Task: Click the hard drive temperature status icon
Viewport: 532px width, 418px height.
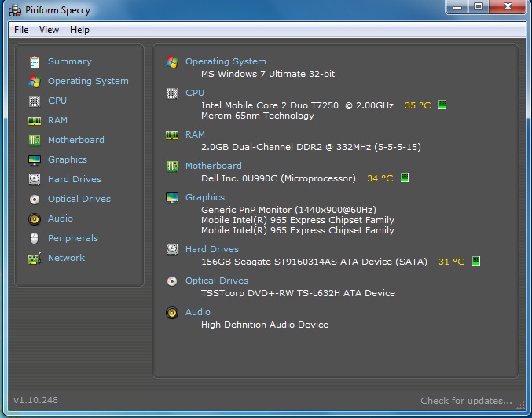Action: coord(475,262)
